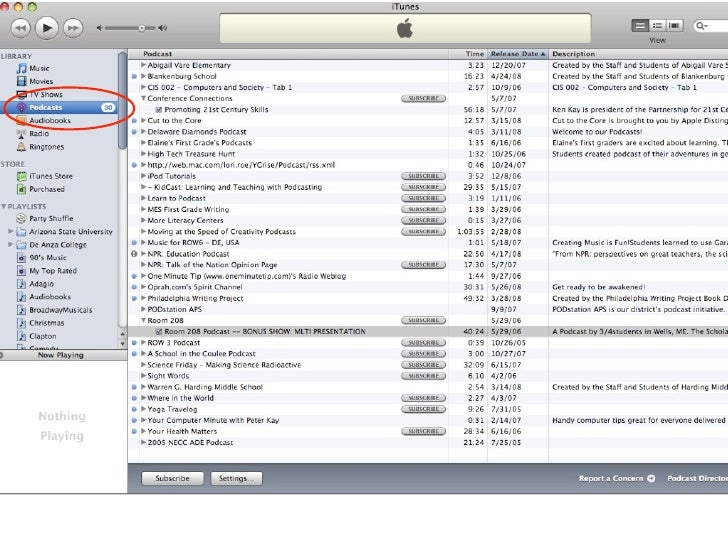This screenshot has height=546, width=728.
Task: Open the BroadwayMusicals playlist
Action: [60, 310]
